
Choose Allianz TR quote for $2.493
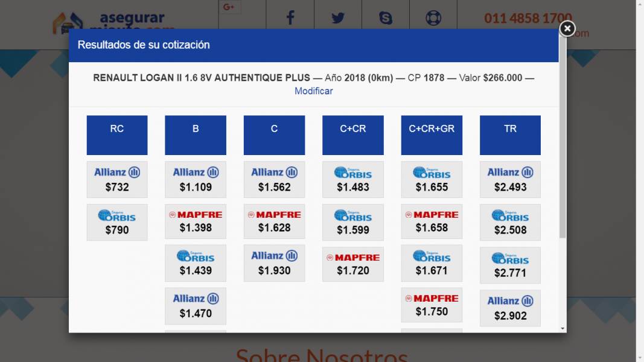click(x=510, y=180)
